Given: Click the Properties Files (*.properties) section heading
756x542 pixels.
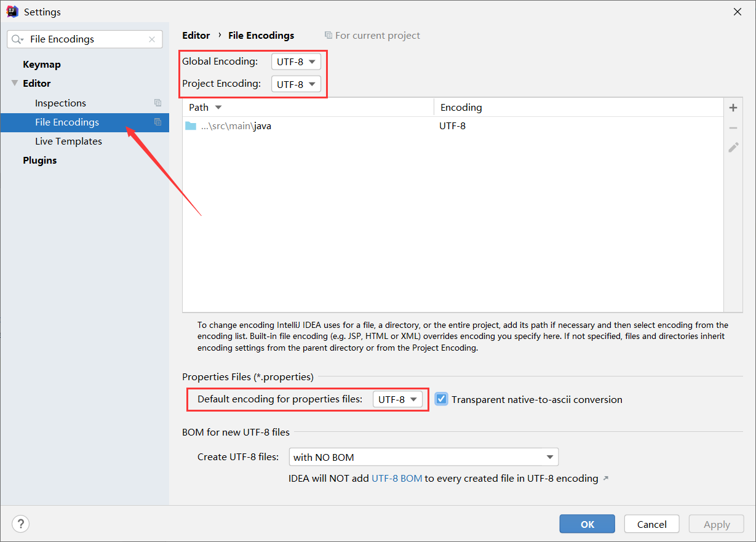Looking at the screenshot, I should coord(248,377).
